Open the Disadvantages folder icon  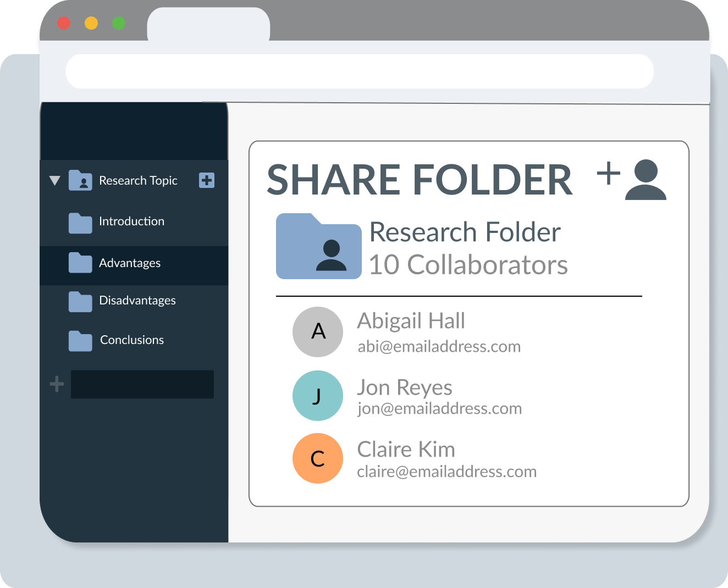(80, 301)
